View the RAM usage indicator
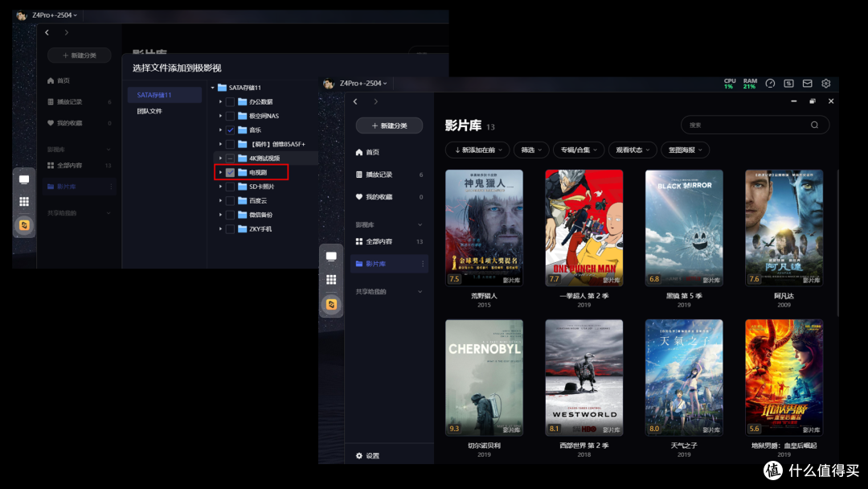868x489 pixels. 750,84
